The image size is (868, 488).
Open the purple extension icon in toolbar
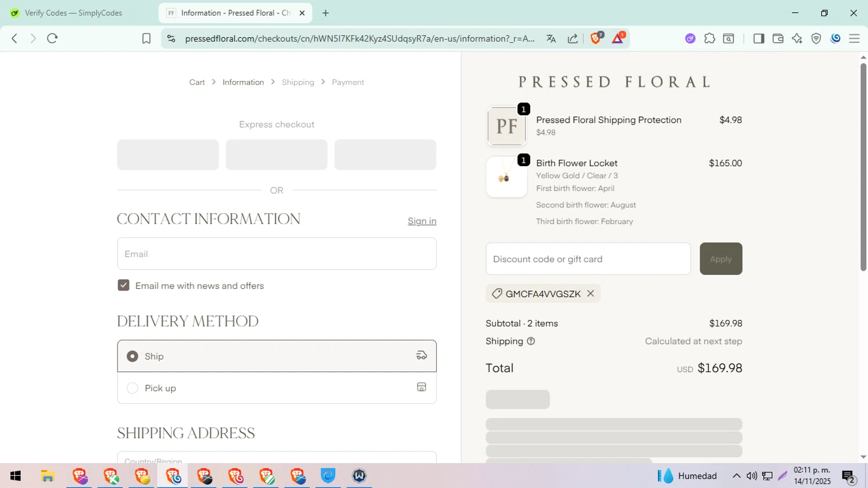[x=690, y=38]
